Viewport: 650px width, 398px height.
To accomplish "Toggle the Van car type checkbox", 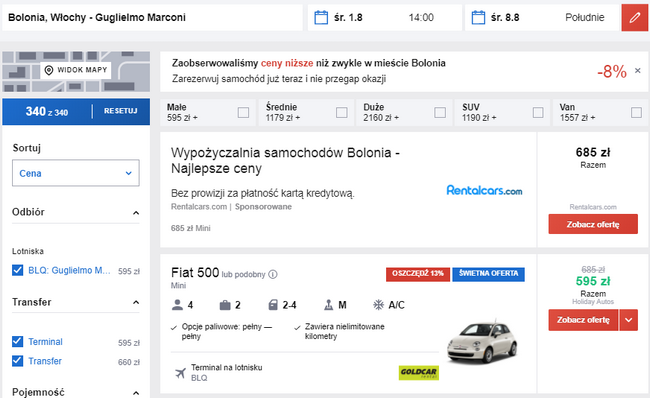I will [x=636, y=112].
